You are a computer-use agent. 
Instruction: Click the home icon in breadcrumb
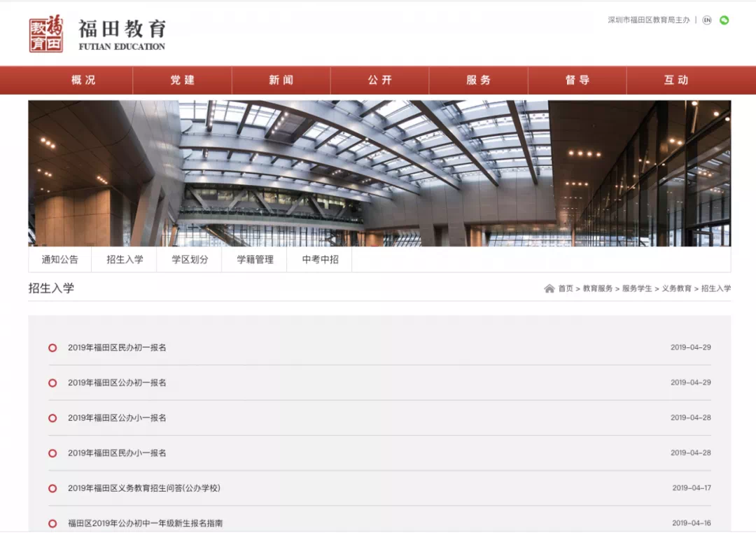pyautogui.click(x=549, y=289)
